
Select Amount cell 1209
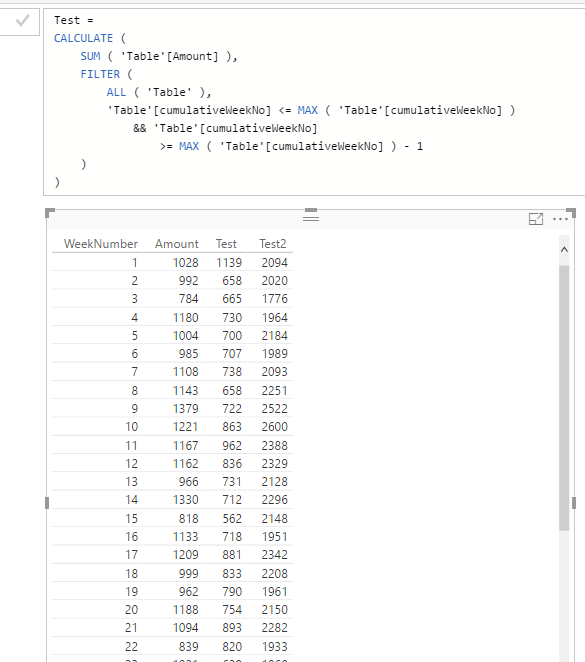click(x=186, y=554)
